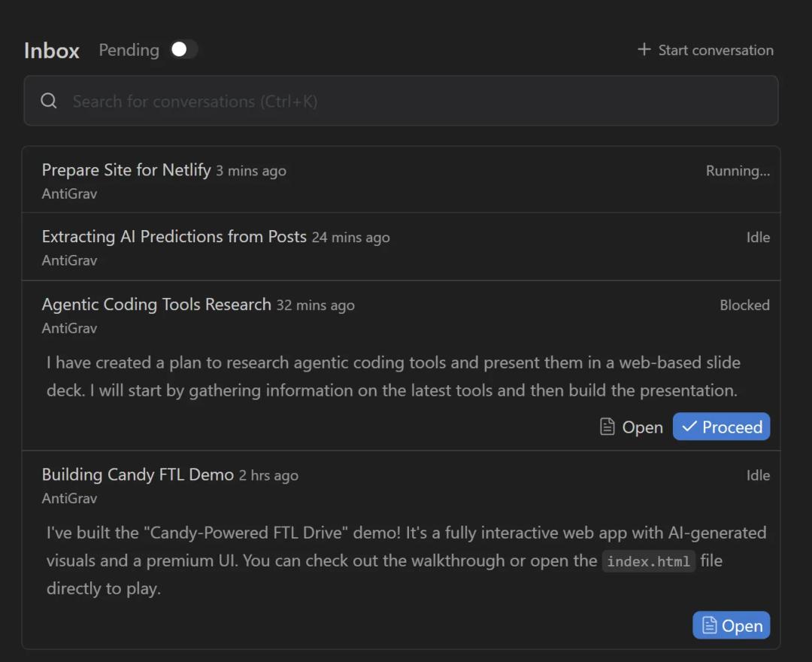Click the checkmark icon on the Proceed button
The width and height of the screenshot is (812, 662).
[689, 427]
